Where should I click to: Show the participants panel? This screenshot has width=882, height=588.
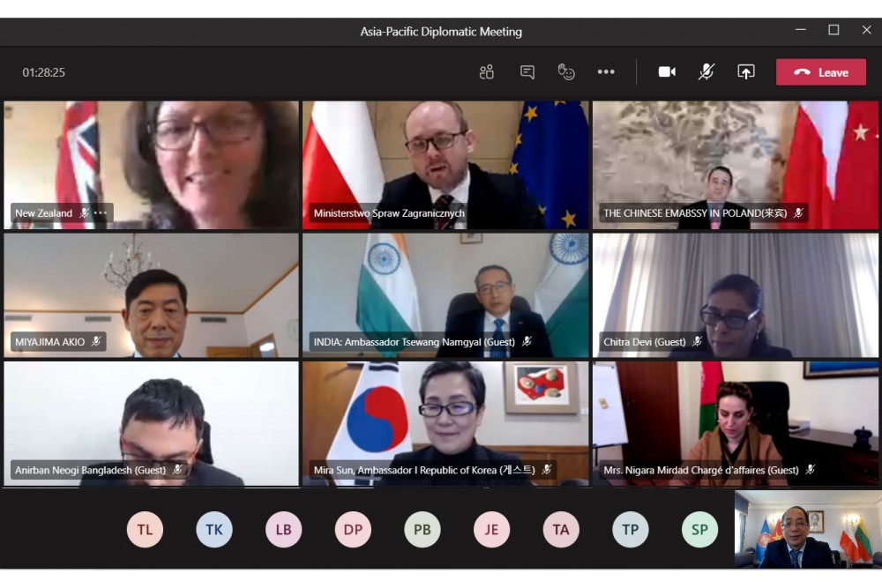(x=486, y=72)
